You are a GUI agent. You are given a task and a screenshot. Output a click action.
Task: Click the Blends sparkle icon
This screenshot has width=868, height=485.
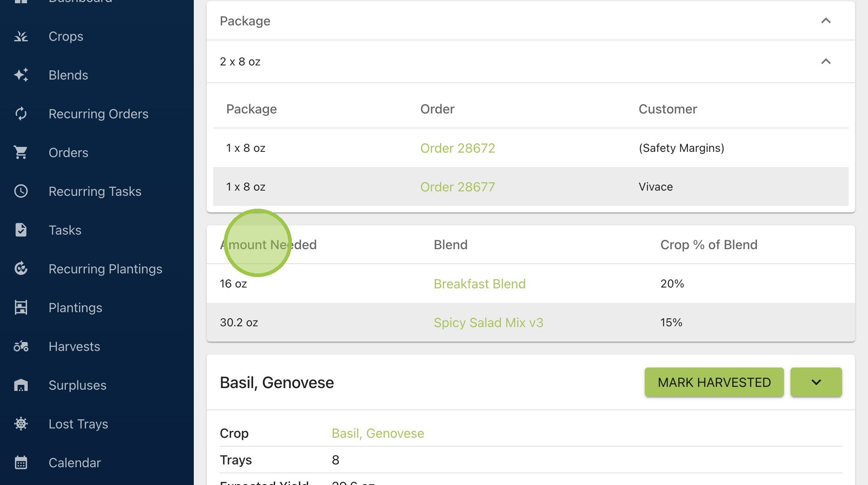click(21, 75)
